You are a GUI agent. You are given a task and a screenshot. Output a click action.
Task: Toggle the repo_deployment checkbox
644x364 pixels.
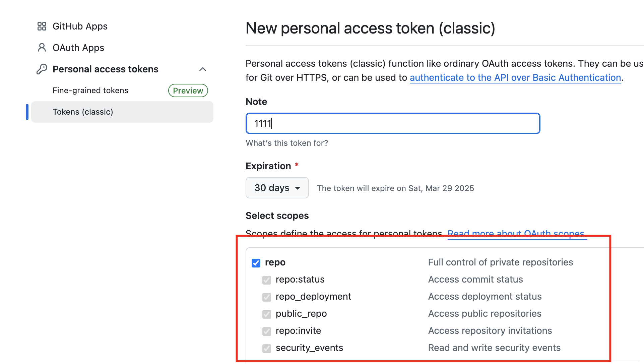pyautogui.click(x=267, y=297)
